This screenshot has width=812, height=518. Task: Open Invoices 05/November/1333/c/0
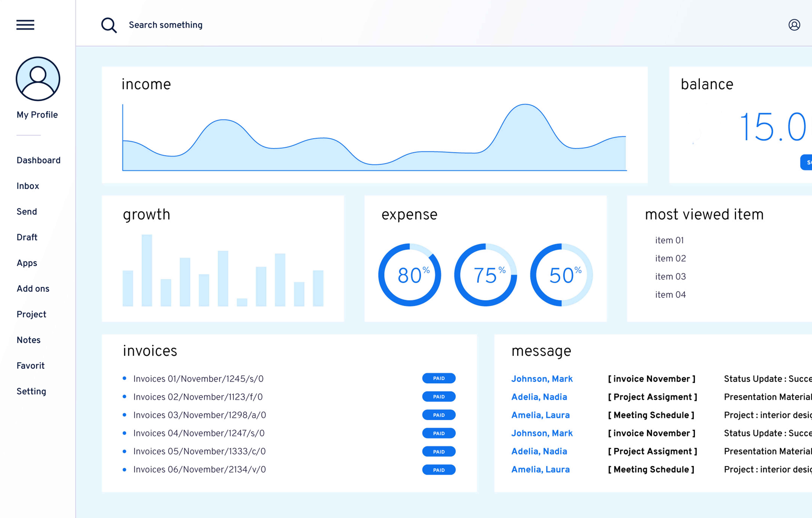(x=200, y=452)
